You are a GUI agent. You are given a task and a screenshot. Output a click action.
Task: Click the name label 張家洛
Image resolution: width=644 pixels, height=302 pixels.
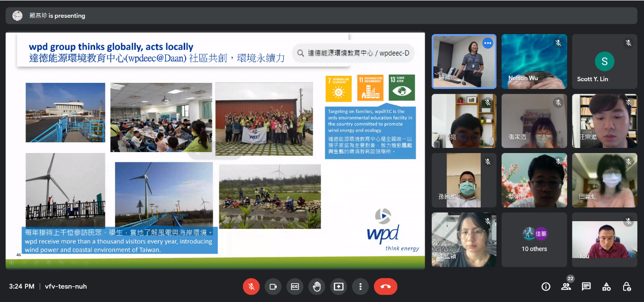[517, 137]
